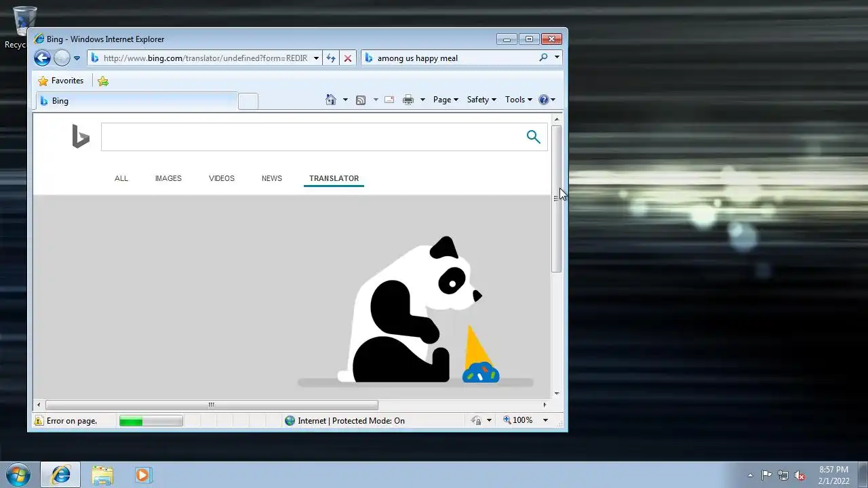
Task: Select the TRANSLATOR tab
Action: pos(334,178)
